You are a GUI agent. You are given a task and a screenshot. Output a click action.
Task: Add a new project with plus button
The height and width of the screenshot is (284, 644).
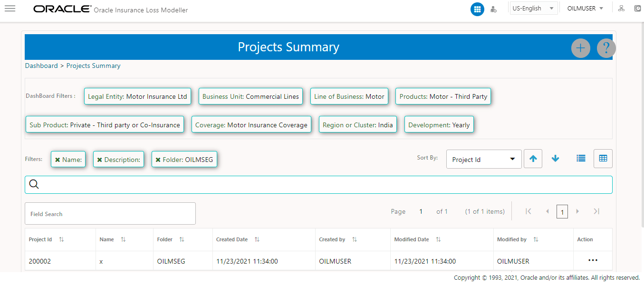coord(580,48)
